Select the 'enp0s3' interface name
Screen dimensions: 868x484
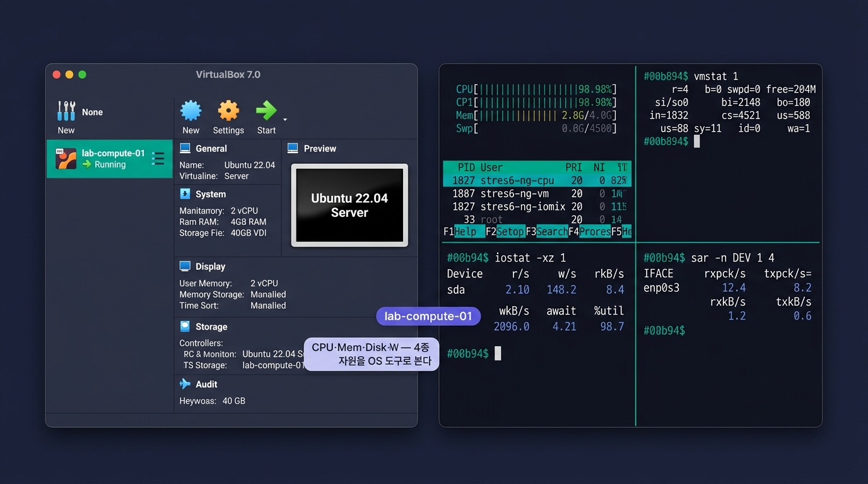[x=662, y=288]
